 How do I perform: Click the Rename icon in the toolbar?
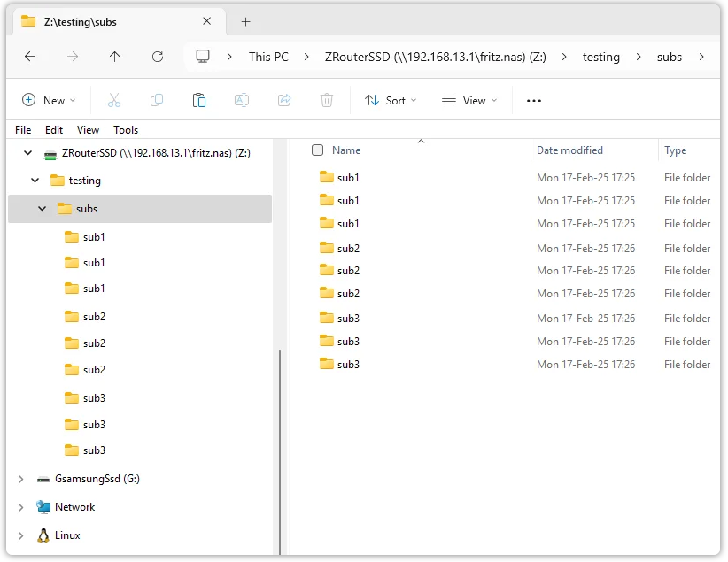pos(241,100)
